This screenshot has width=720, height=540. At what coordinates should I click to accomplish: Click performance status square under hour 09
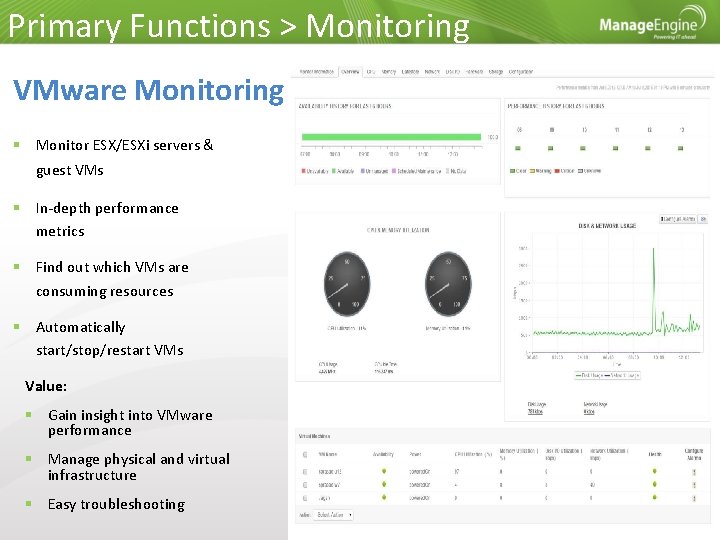coord(551,148)
